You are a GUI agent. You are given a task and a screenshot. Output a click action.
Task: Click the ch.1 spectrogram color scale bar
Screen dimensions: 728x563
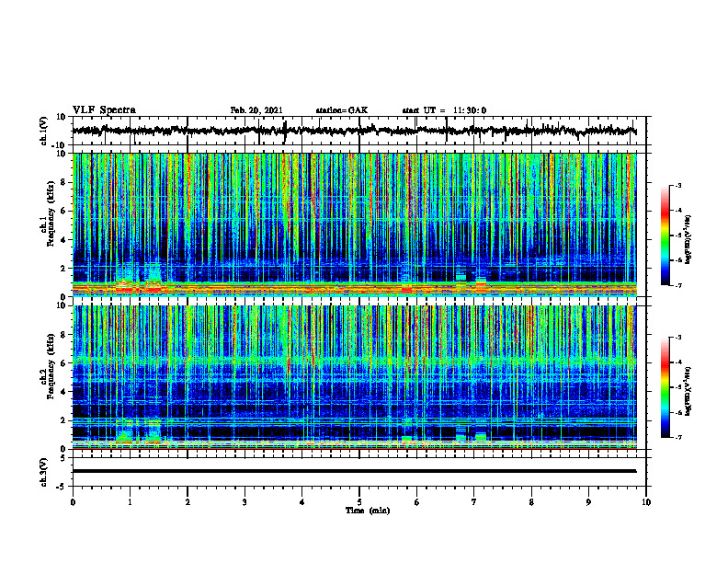pos(665,236)
